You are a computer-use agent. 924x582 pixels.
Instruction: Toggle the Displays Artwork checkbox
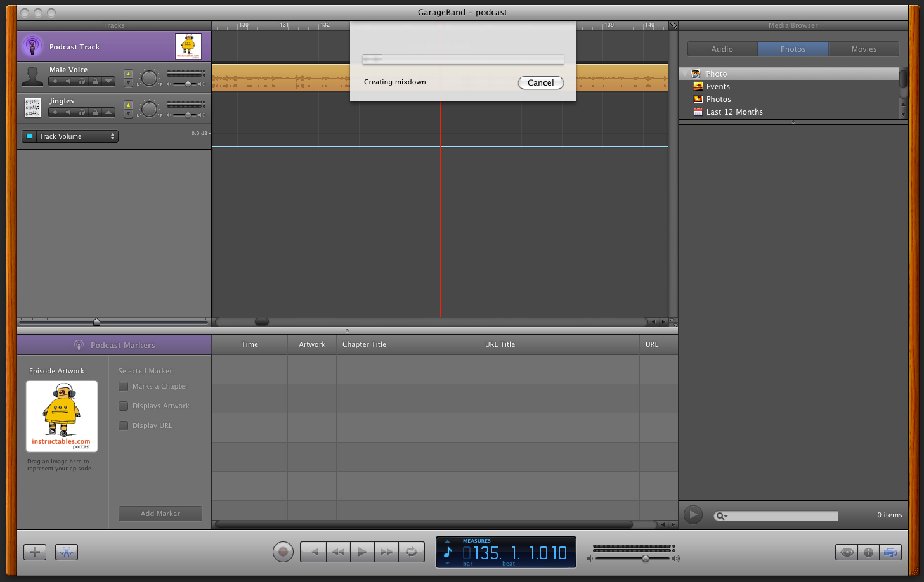pos(124,406)
